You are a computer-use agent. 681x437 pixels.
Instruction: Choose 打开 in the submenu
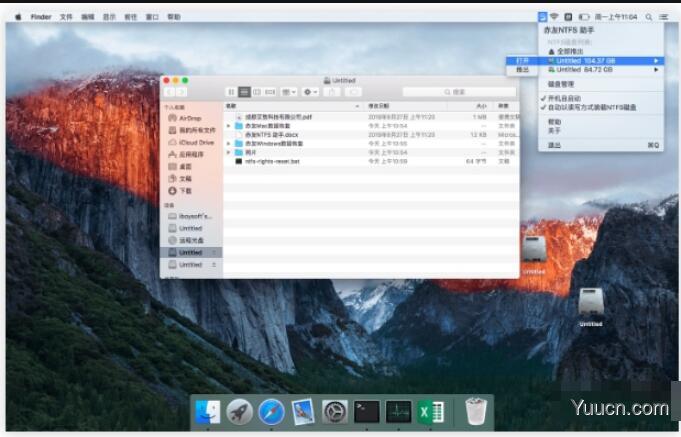click(x=522, y=60)
